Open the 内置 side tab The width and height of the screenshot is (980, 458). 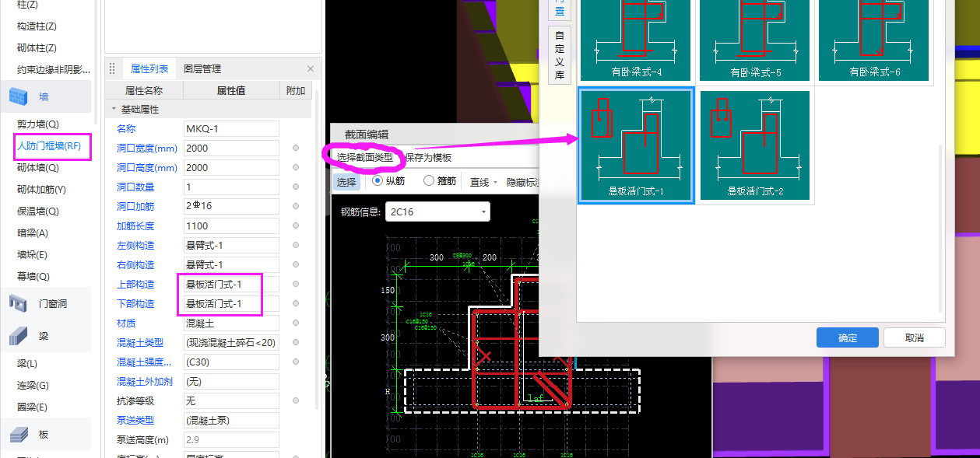560,9
